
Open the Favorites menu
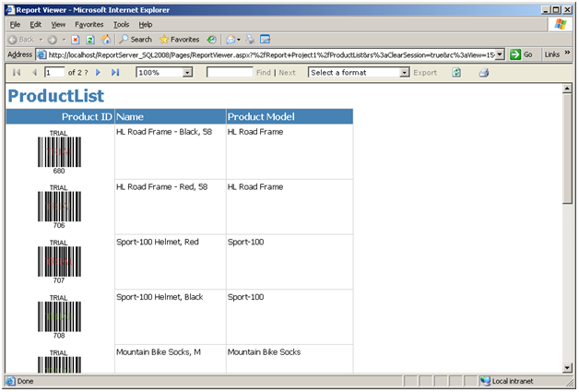tap(89, 24)
